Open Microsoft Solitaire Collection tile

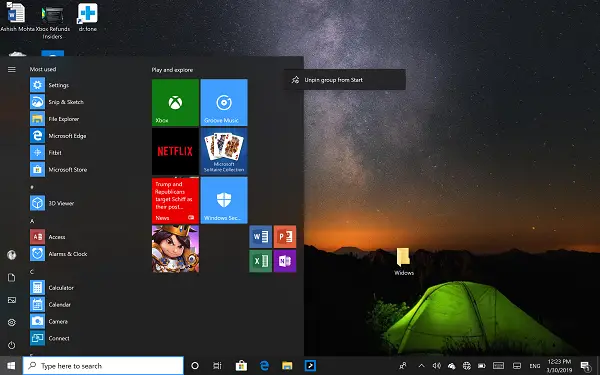[224, 151]
